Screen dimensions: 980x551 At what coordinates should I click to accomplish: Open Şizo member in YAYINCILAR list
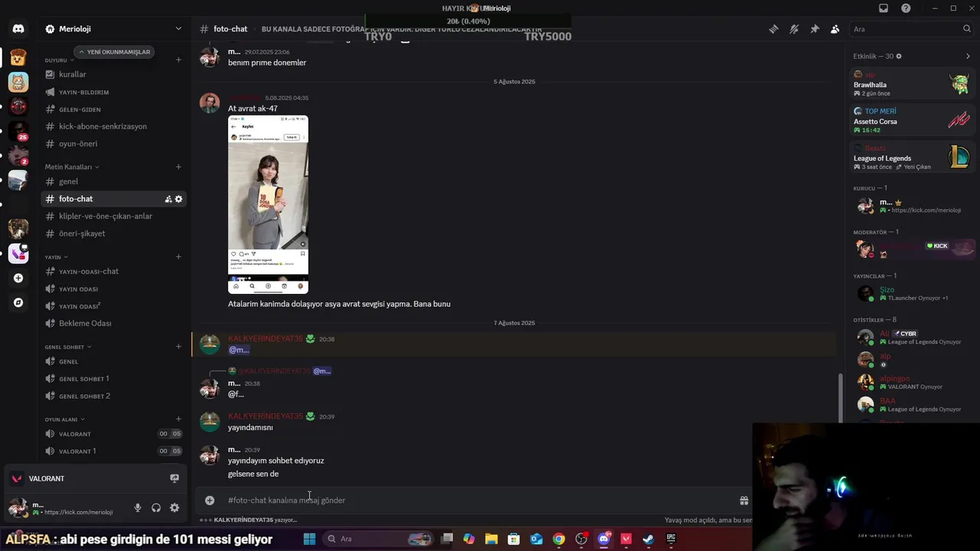(913, 294)
